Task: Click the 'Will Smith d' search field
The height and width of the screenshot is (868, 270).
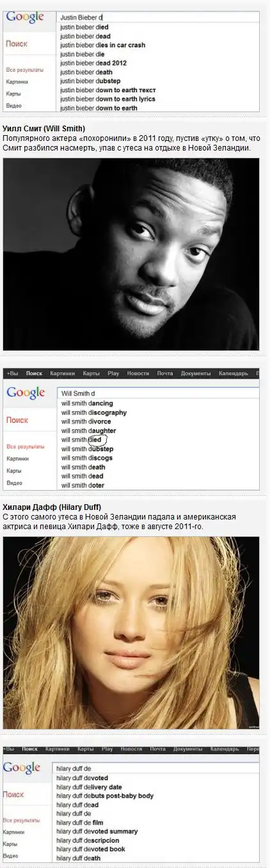Action: pos(158,393)
